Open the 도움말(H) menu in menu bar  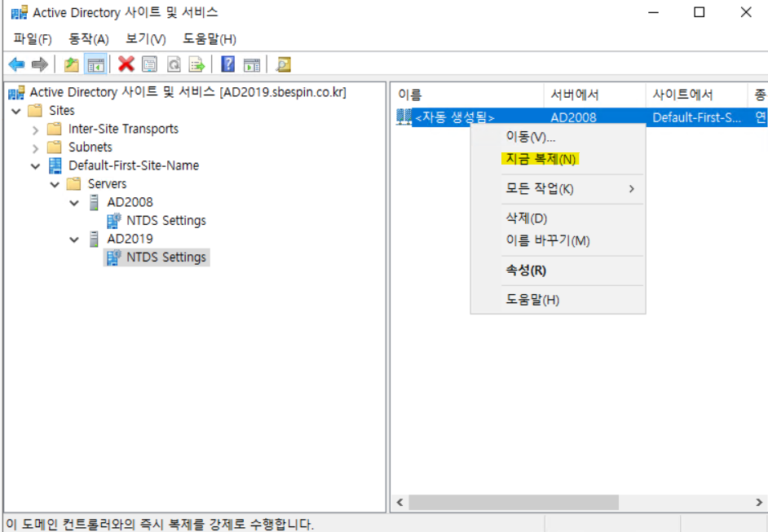[x=210, y=39]
